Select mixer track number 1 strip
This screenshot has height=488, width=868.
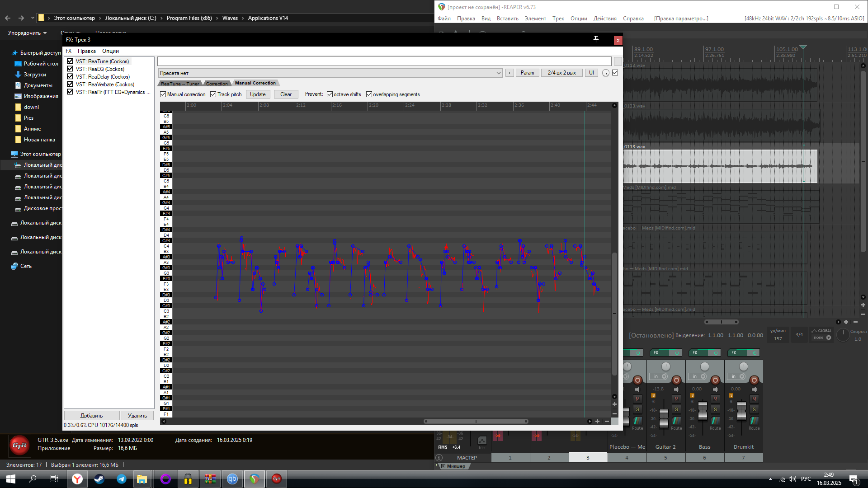(x=510, y=458)
